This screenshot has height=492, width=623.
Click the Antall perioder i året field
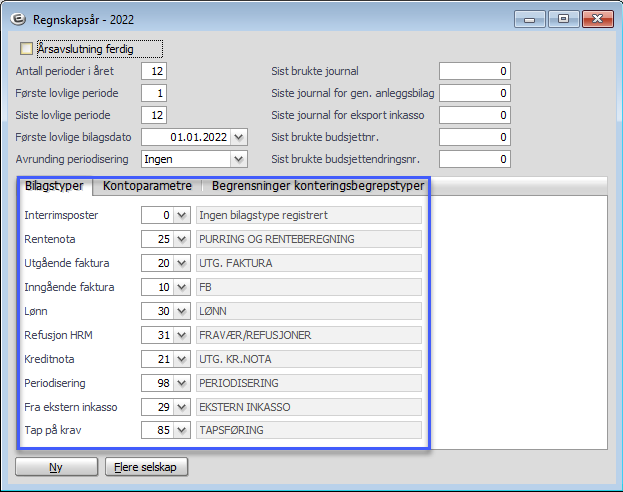coord(154,72)
